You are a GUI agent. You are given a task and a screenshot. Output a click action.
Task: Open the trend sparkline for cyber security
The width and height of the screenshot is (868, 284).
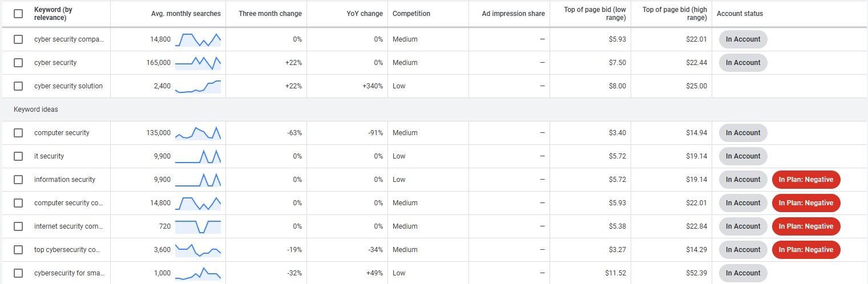197,63
